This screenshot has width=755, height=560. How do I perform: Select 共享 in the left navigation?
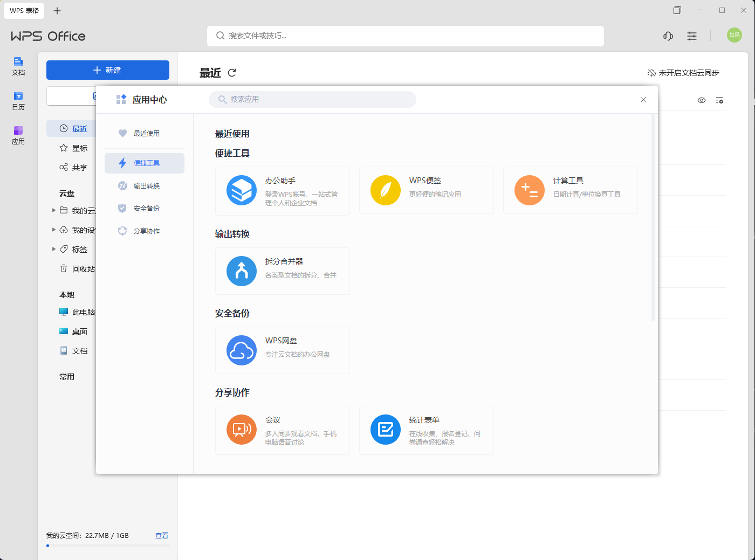click(73, 168)
